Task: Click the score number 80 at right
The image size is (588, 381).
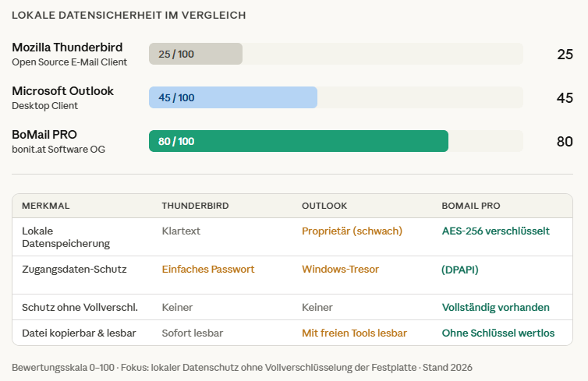Action: (x=565, y=142)
